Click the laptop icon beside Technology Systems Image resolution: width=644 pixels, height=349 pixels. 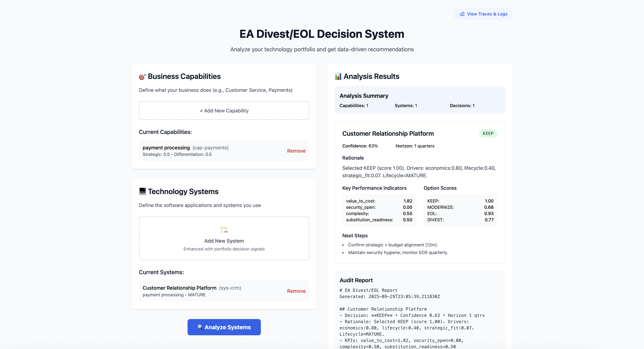click(142, 191)
